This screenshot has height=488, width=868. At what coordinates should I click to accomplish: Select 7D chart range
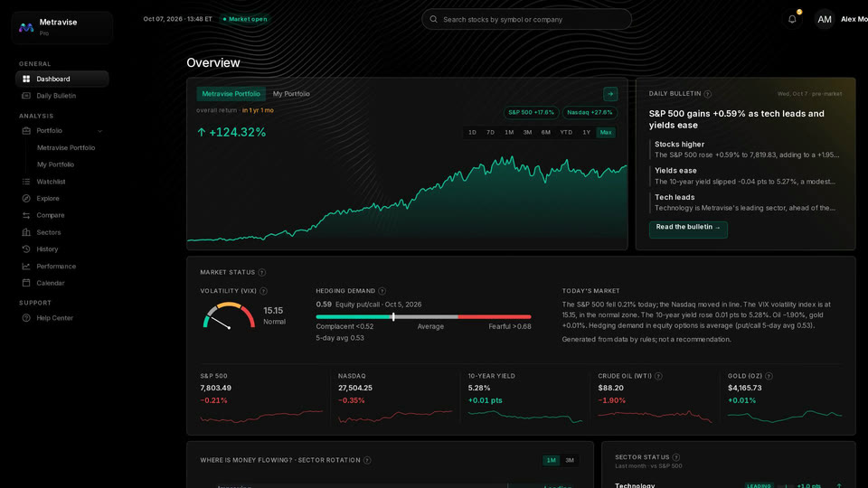click(x=490, y=132)
